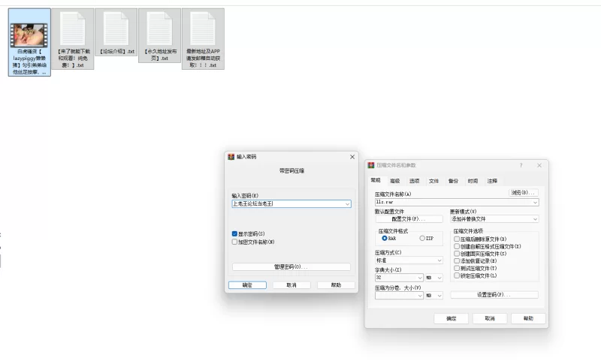The image size is (601, 364).
Task: Open the 压缩方式 标准 dropdown
Action: tap(439, 260)
